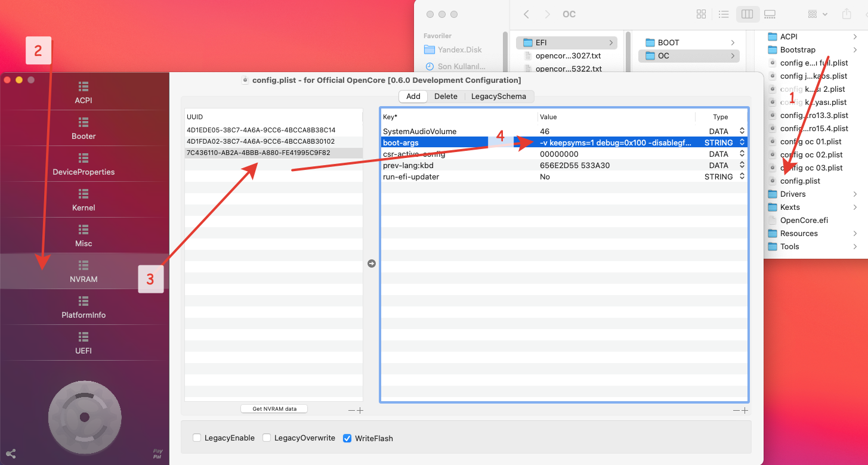Viewport: 868px width, 465px height.
Task: Switch to the Misc section
Action: [x=84, y=235]
